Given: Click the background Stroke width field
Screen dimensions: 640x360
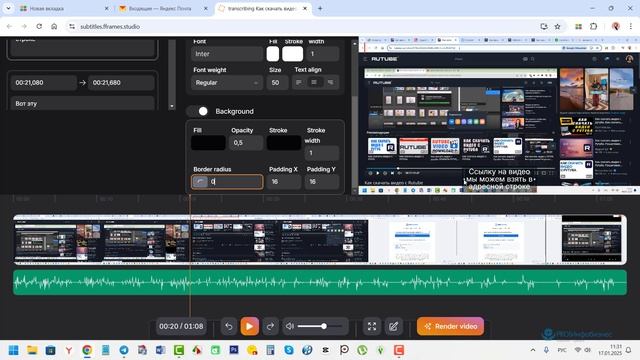Looking at the screenshot, I should point(322,153).
